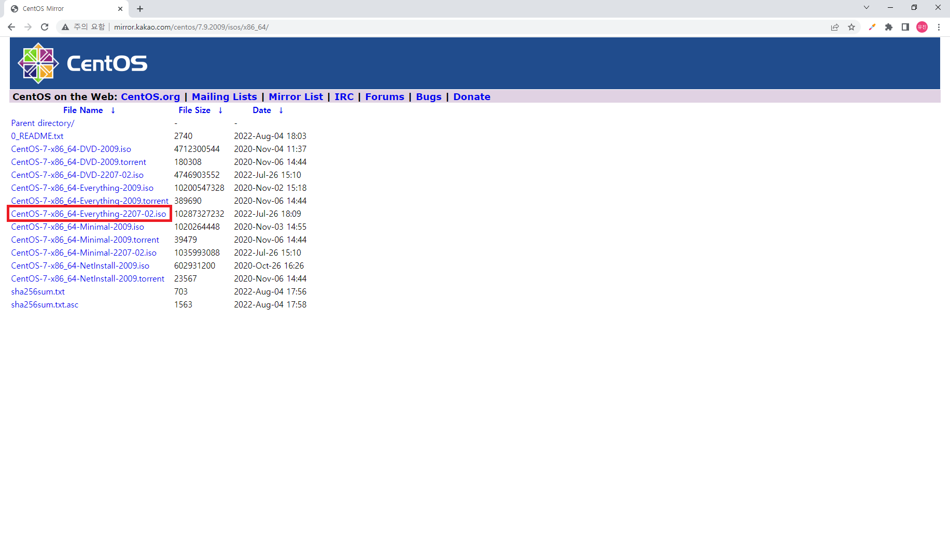This screenshot has height=560, width=950.
Task: Open Mirror List link
Action: click(296, 97)
